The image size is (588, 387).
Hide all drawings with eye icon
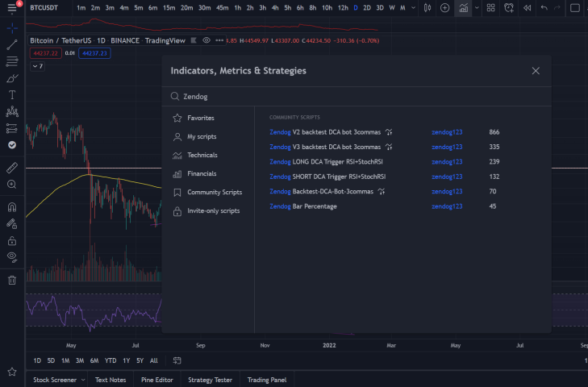[x=12, y=257]
